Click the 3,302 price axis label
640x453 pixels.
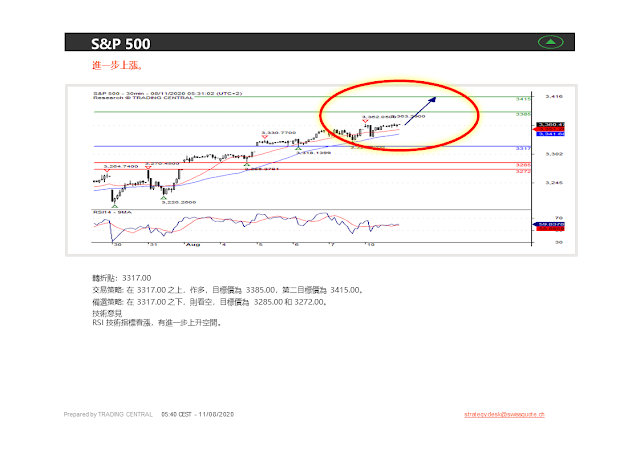[554, 154]
